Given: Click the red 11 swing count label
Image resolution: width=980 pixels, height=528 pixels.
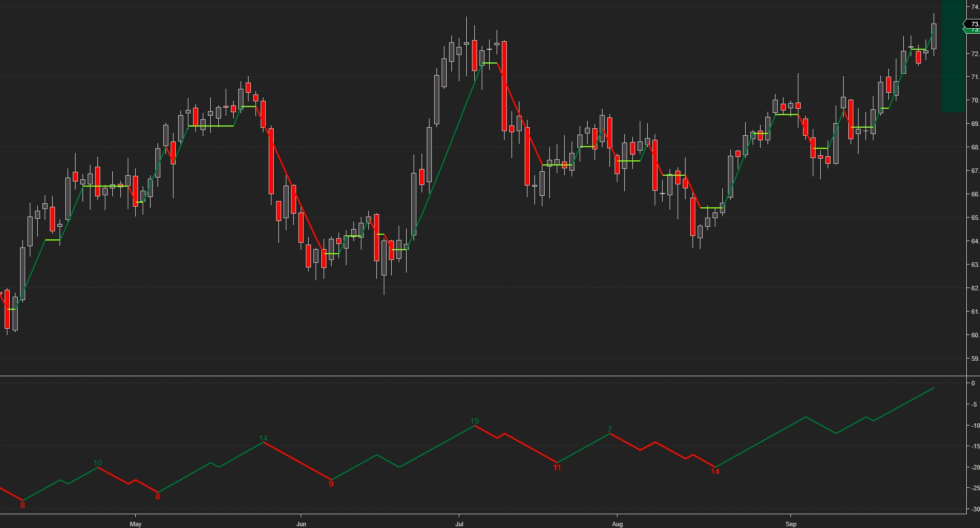Looking at the screenshot, I should (x=557, y=467).
